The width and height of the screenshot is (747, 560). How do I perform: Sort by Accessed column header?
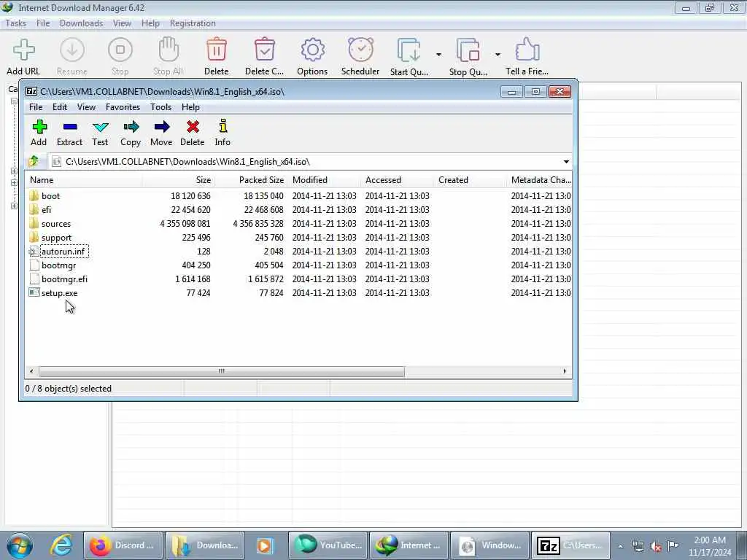tap(398, 180)
